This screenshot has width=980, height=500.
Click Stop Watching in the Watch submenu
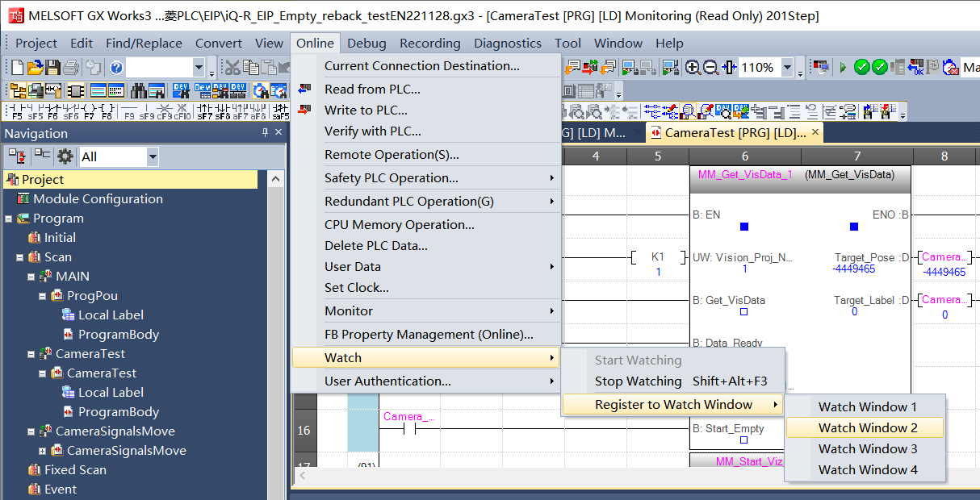click(638, 381)
